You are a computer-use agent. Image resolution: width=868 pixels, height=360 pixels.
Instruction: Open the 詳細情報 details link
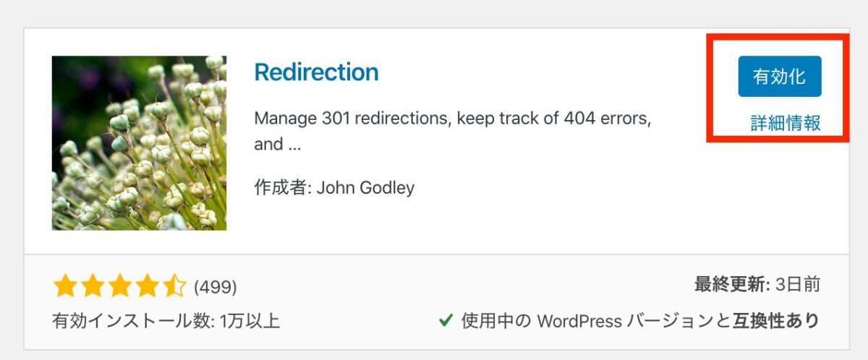tap(786, 123)
